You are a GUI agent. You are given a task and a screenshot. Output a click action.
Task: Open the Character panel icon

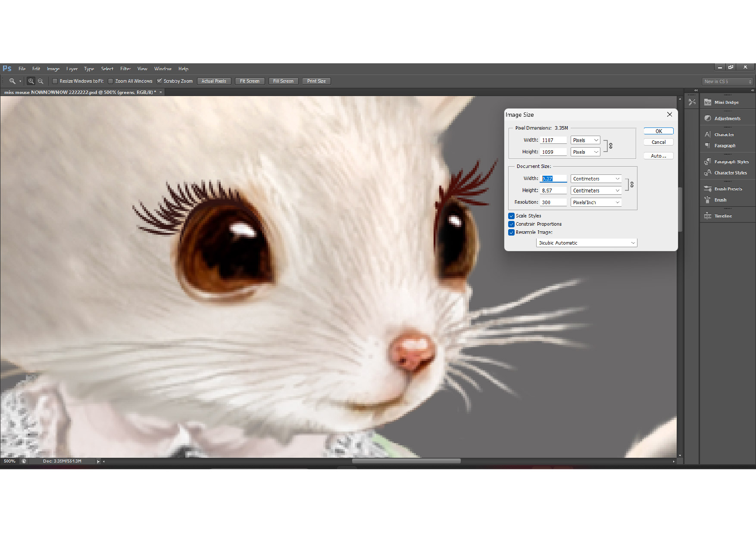708,134
